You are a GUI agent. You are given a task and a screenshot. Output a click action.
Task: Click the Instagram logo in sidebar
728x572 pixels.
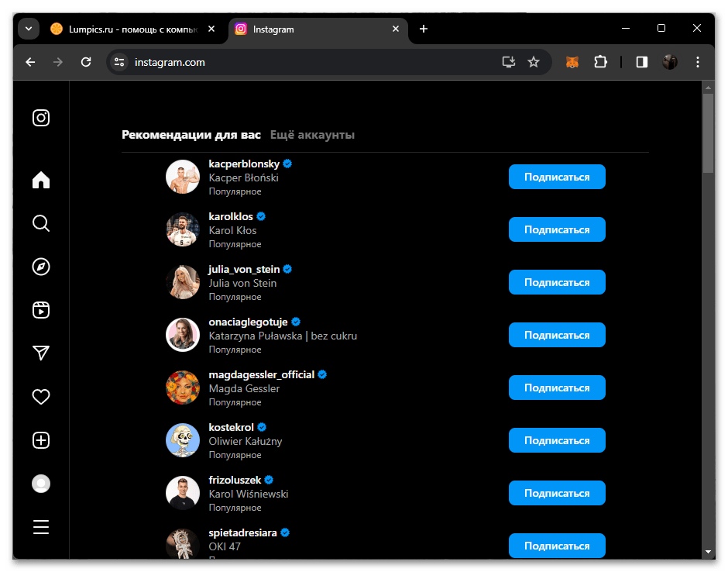pyautogui.click(x=41, y=118)
